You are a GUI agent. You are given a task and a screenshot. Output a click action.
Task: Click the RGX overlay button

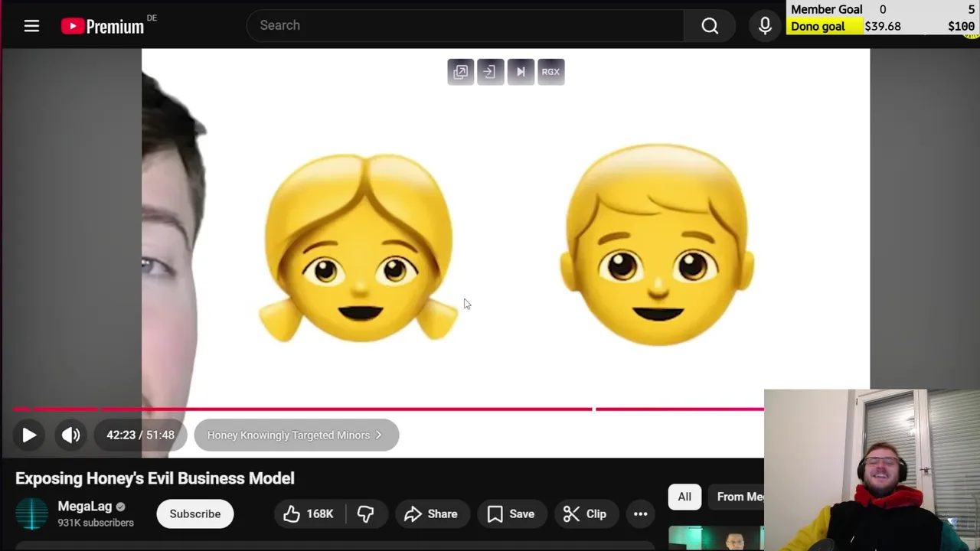pyautogui.click(x=550, y=72)
